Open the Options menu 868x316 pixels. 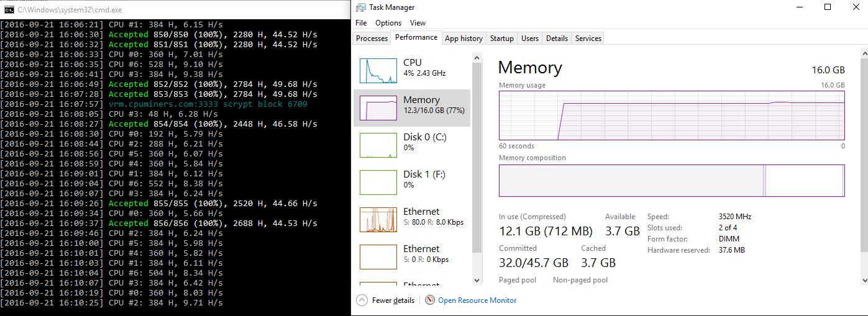point(388,23)
